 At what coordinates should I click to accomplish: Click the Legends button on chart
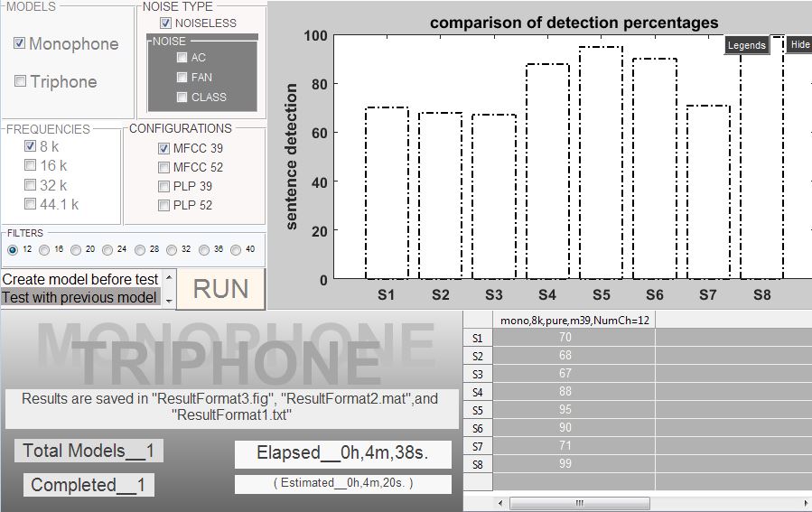[x=746, y=45]
